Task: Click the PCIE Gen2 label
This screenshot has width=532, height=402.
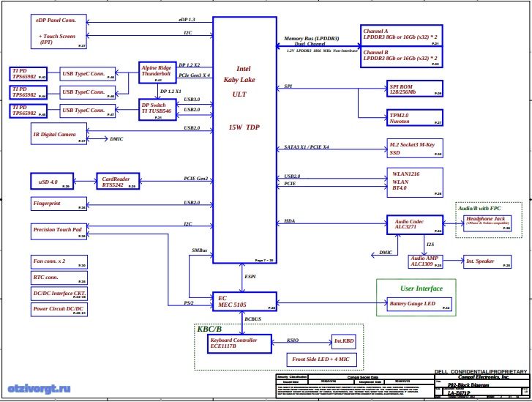Action: tap(196, 179)
